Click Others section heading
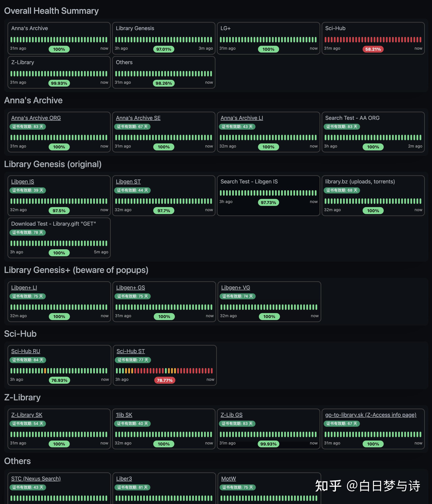Screen dimensions: 432x504 17,461
